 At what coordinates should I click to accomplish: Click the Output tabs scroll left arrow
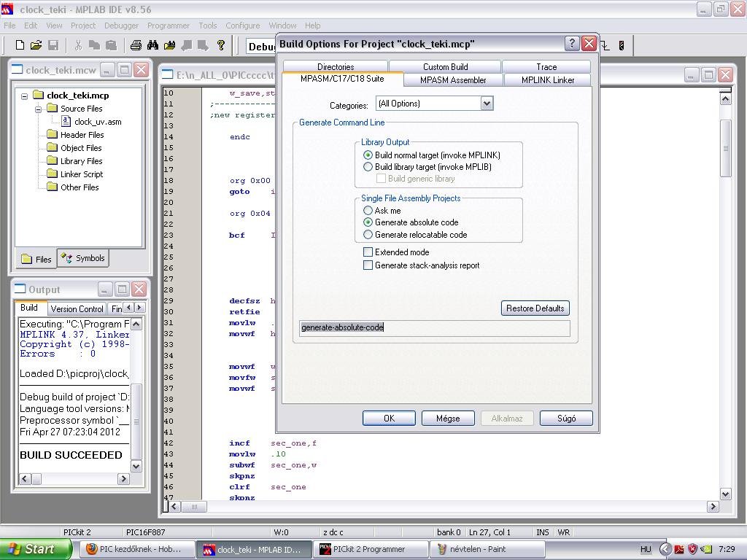[128, 308]
